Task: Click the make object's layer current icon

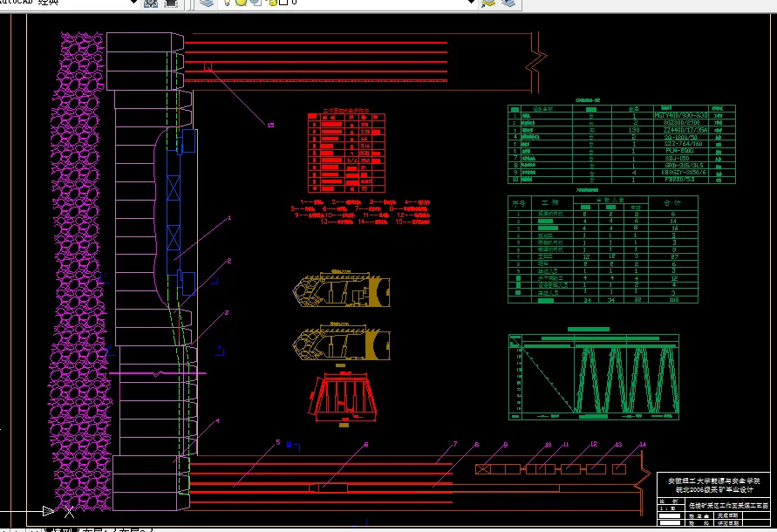Action: coord(488,3)
